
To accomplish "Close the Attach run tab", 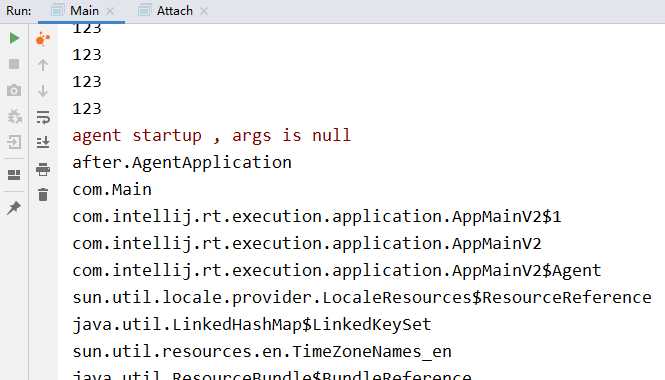I will (204, 11).
